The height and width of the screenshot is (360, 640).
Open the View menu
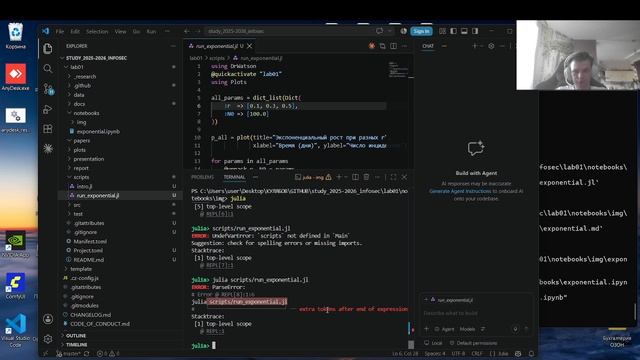tap(120, 31)
